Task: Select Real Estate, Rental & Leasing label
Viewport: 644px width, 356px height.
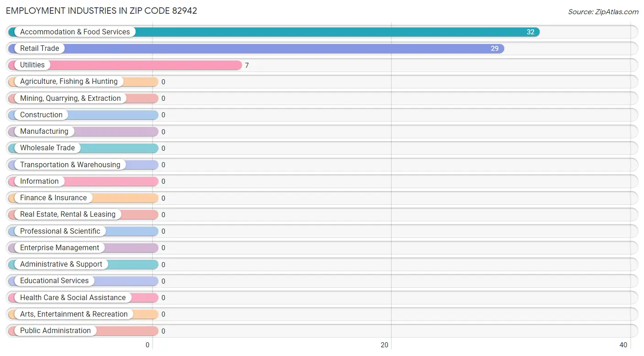Action: [68, 214]
